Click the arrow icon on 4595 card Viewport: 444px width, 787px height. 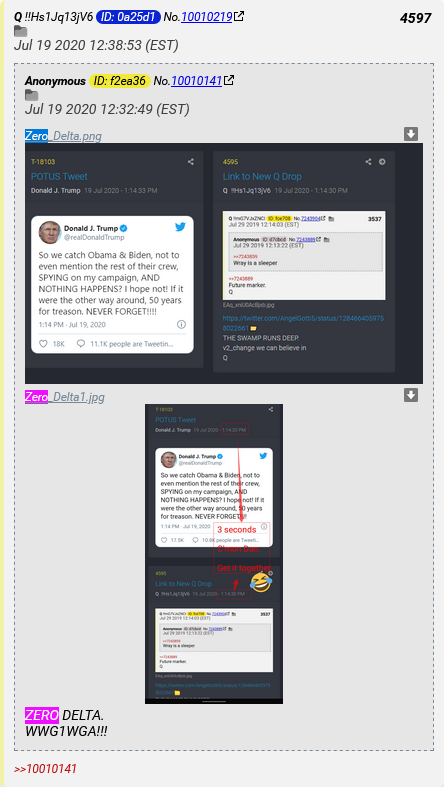[382, 162]
